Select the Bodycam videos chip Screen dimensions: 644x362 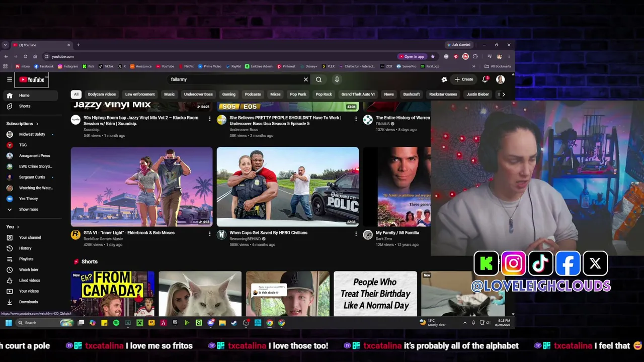point(102,95)
